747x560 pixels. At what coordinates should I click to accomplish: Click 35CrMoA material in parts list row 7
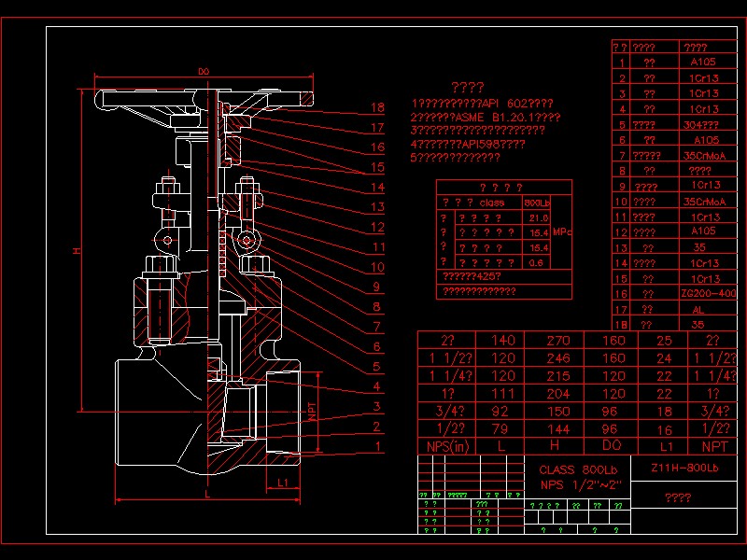click(705, 156)
